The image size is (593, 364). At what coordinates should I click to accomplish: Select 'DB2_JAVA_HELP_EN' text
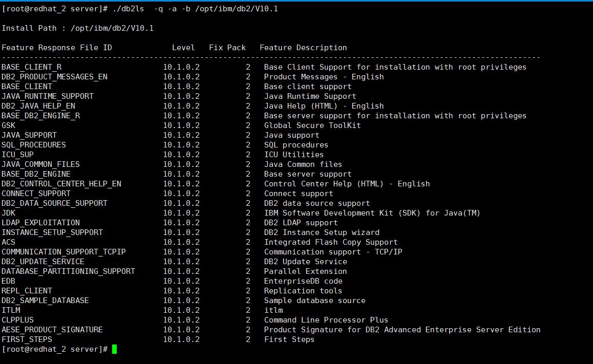pos(38,106)
